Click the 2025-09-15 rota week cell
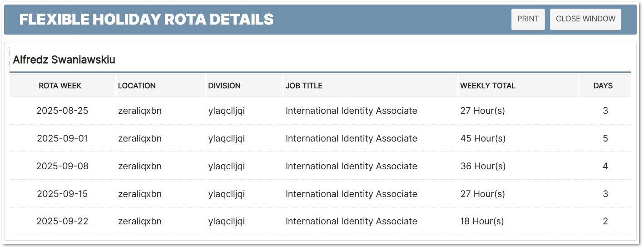Screen dimensions: 644x248 point(62,194)
